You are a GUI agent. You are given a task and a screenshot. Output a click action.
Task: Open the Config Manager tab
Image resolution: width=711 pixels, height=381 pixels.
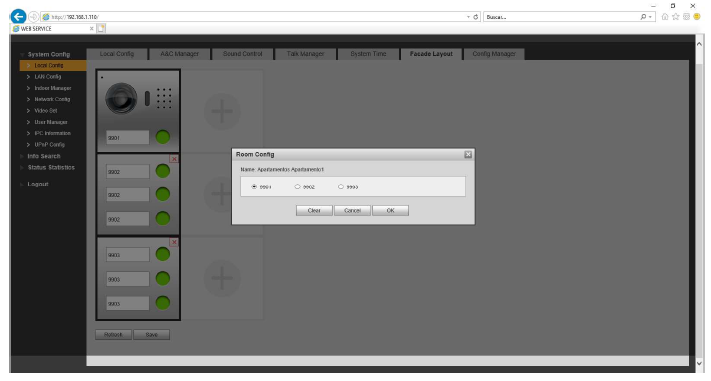[x=494, y=54]
